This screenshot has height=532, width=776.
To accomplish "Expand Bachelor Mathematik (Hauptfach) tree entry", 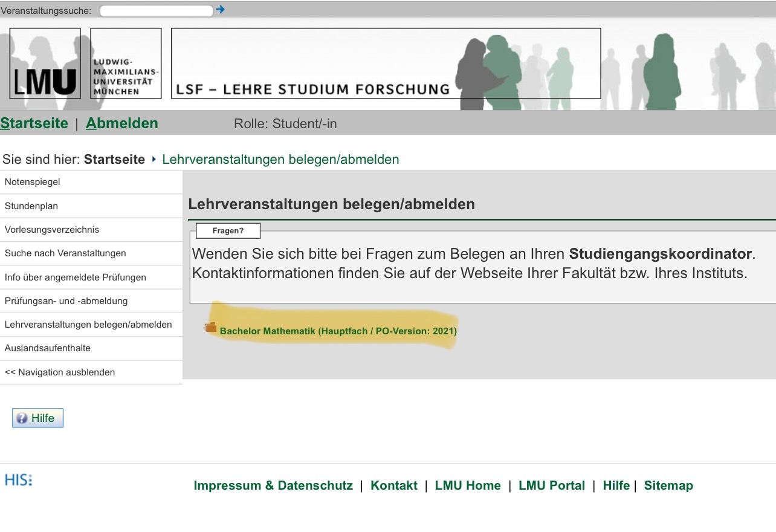I will click(338, 331).
